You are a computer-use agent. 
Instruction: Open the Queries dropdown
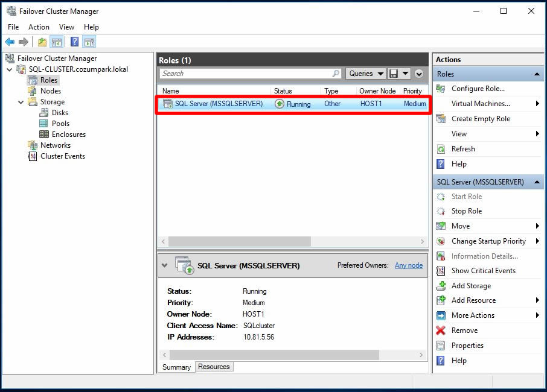tap(366, 74)
